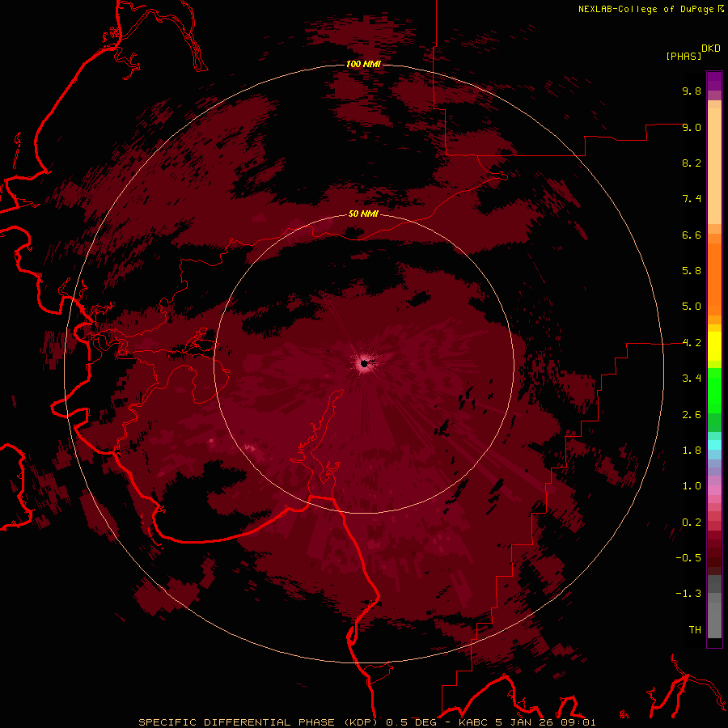The image size is (728, 728).
Task: Click the 100 NMI range ring label
Action: pyautogui.click(x=363, y=64)
